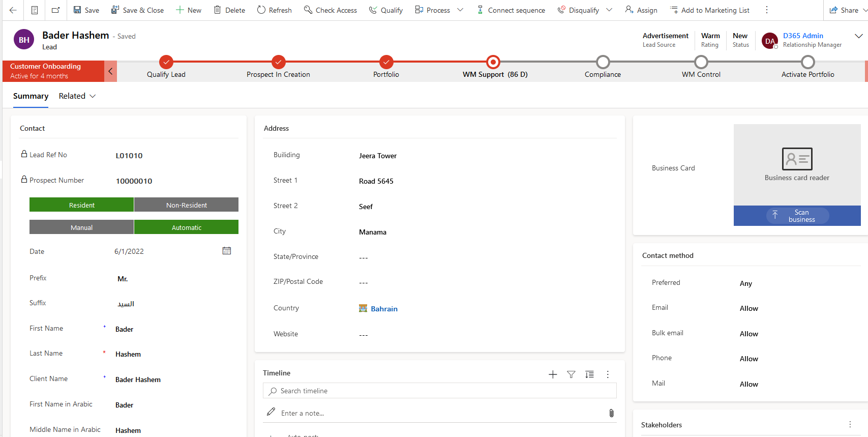Image resolution: width=868 pixels, height=437 pixels.
Task: Open the Date calendar picker icon
Action: click(x=227, y=251)
